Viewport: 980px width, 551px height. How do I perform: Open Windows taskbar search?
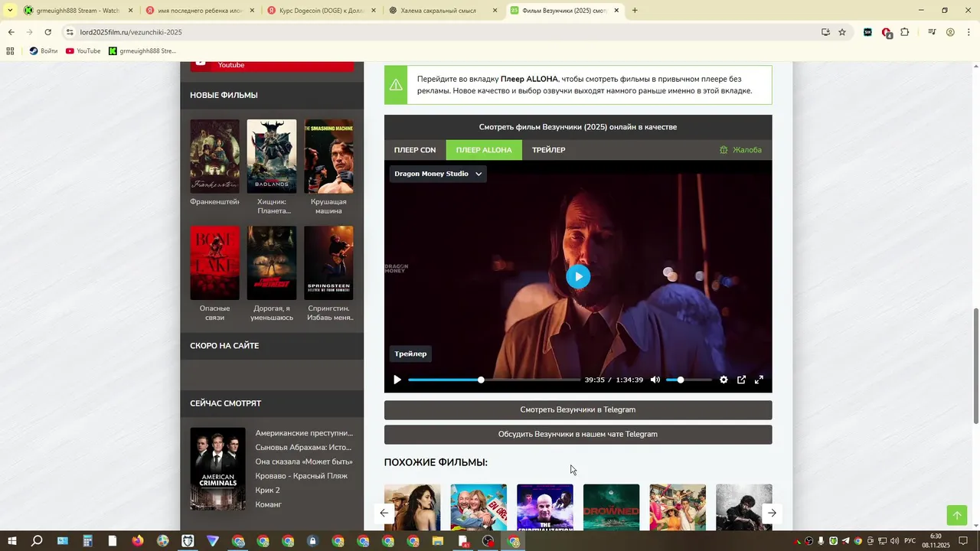pos(37,541)
